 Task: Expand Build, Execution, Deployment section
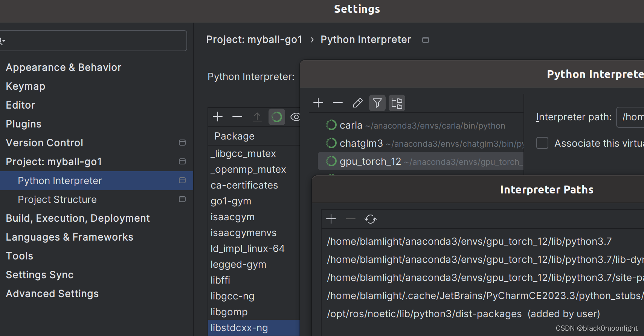(x=78, y=218)
